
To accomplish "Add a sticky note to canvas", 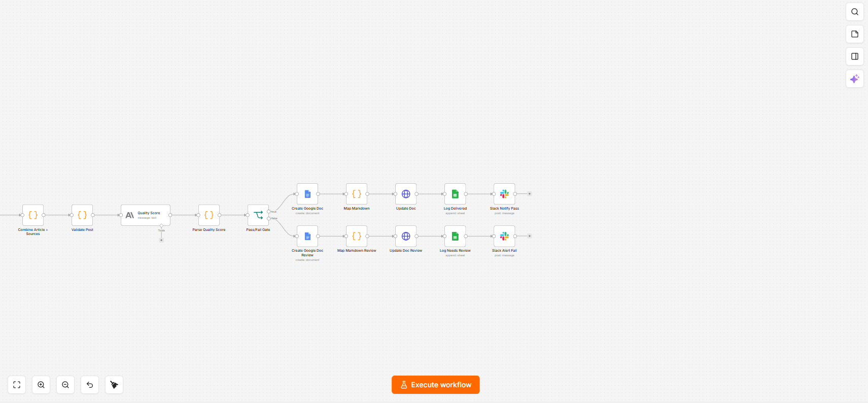I will [855, 34].
